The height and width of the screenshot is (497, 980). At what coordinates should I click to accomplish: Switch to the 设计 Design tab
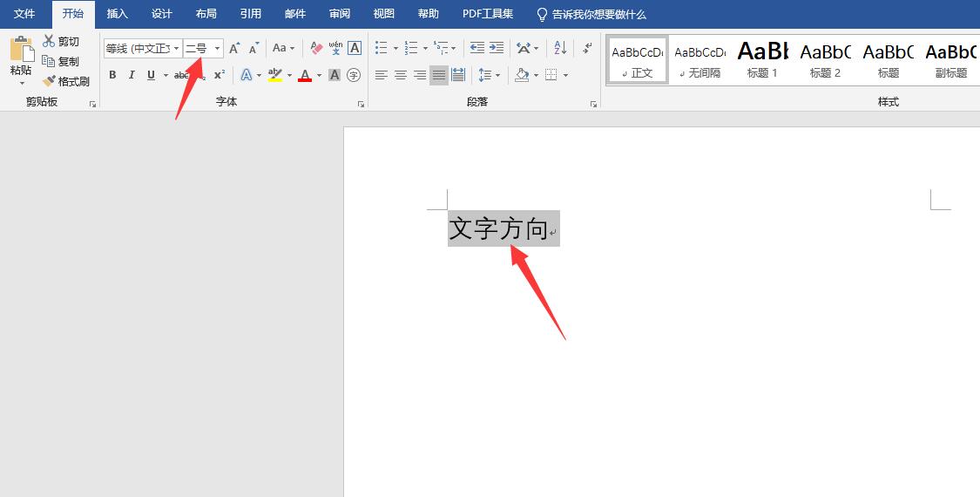161,14
